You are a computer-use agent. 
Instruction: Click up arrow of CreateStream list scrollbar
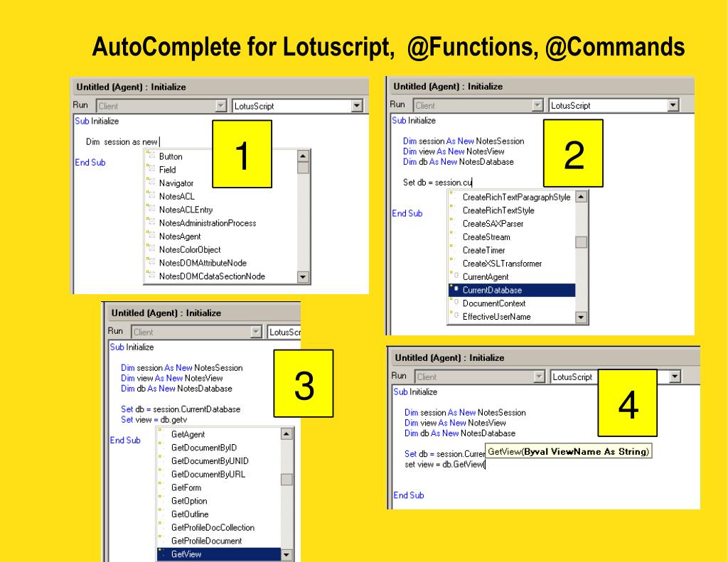pyautogui.click(x=581, y=196)
